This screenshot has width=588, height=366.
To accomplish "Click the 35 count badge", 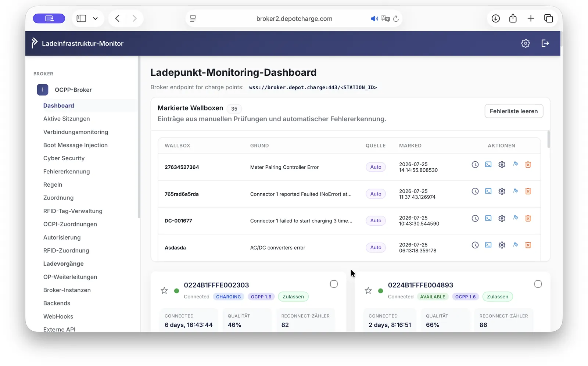I will pos(234,109).
